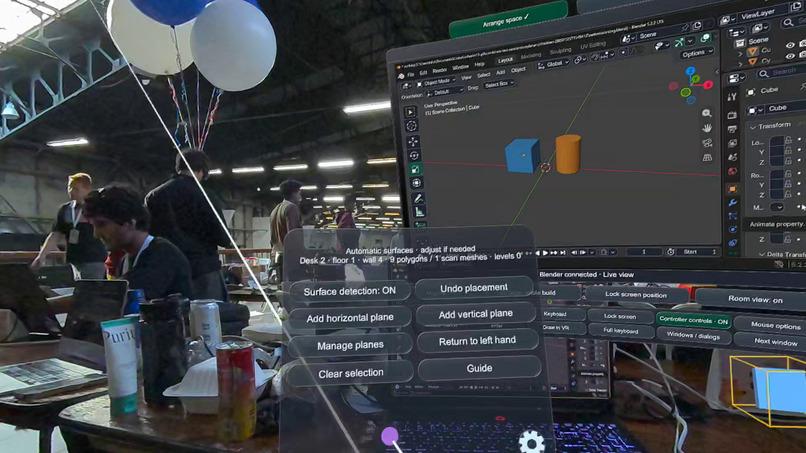Open the View Layer properties tab
Image resolution: width=806 pixels, height=453 pixels.
[732, 143]
